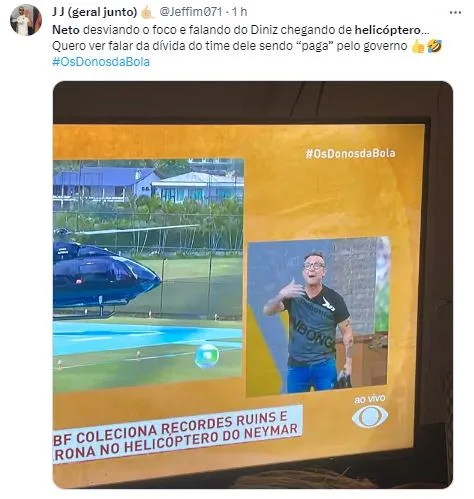This screenshot has height=499, width=474.
Task: Click the call-me hand emoji beside the name
Action: [x=147, y=12]
